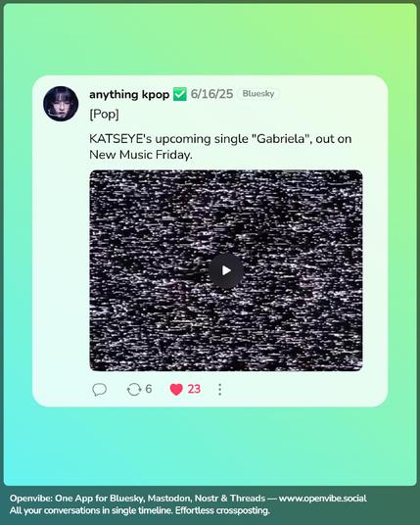Click the 6/16/25 post date
The image size is (420, 525).
(x=211, y=94)
